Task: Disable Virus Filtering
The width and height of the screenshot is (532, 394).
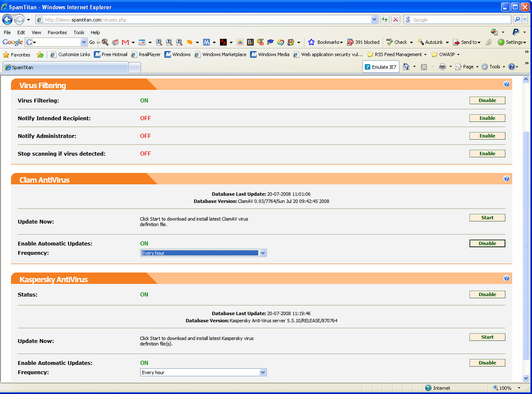Action: tap(487, 100)
